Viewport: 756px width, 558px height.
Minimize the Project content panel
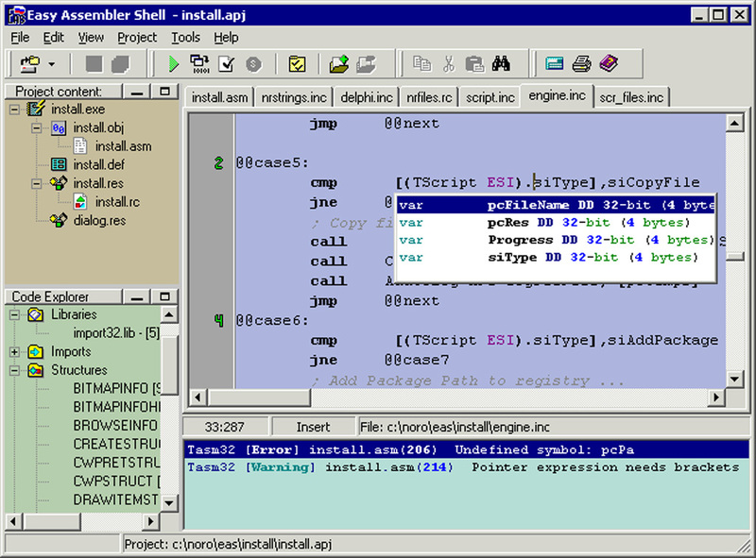[x=137, y=92]
